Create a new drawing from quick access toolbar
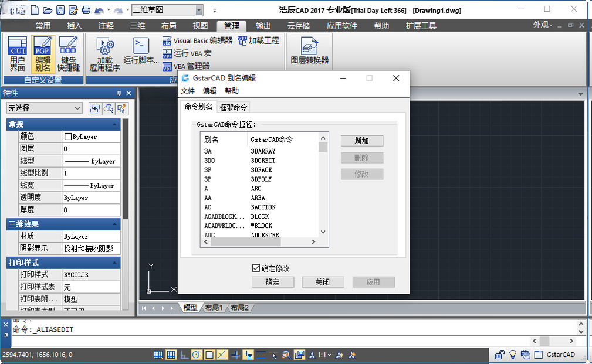Screen dimensions: 592x364 pos(35,10)
